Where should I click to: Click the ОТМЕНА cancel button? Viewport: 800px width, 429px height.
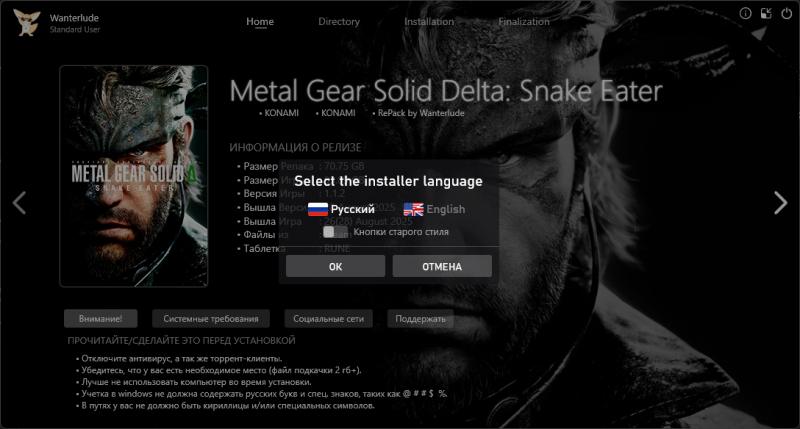pyautogui.click(x=442, y=266)
